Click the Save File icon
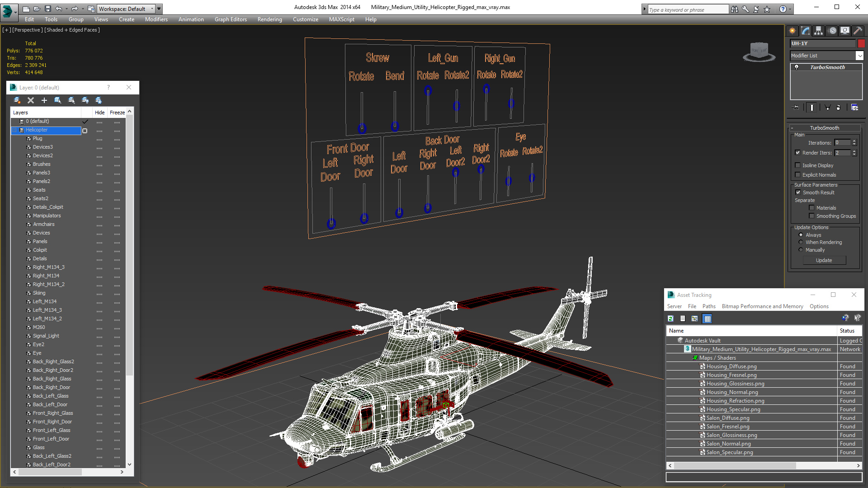The height and width of the screenshot is (488, 868). click(47, 9)
